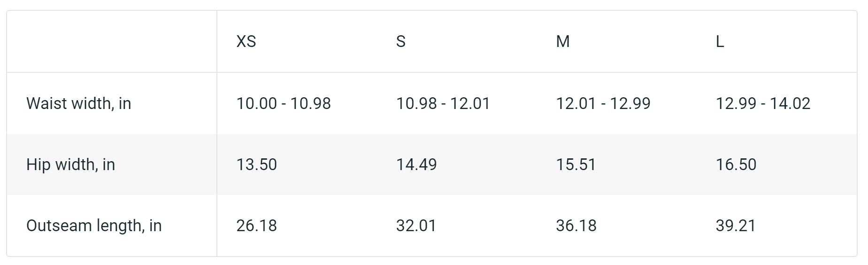The image size is (868, 265).
Task: Click the XS size column header
Action: coord(246,41)
